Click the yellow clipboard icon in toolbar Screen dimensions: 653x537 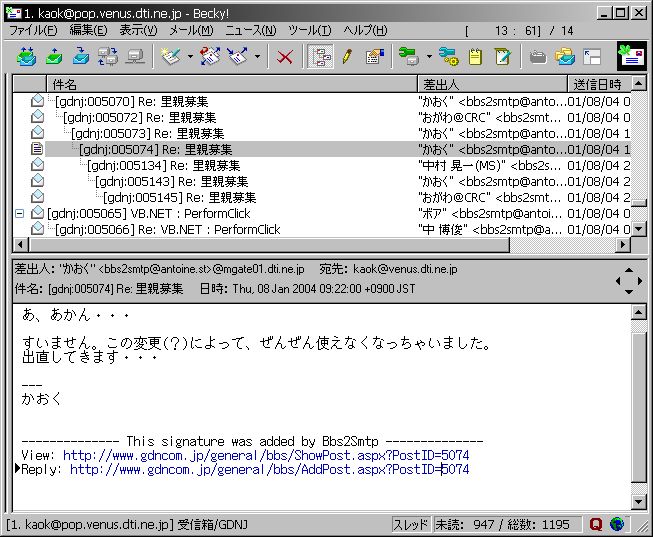(476, 57)
